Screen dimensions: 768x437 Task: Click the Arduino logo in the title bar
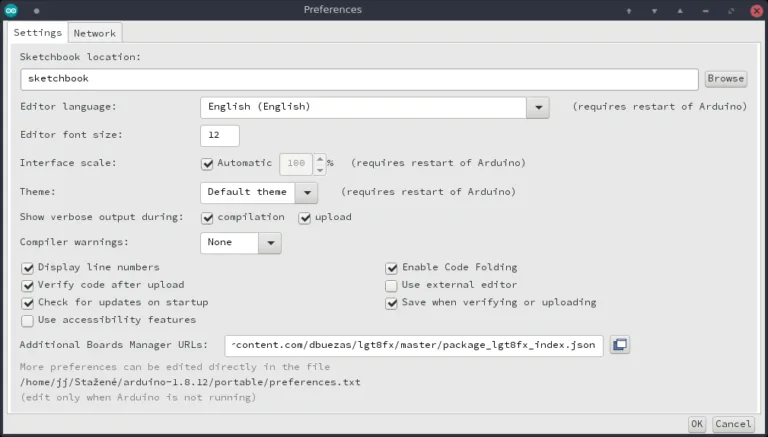tap(11, 10)
